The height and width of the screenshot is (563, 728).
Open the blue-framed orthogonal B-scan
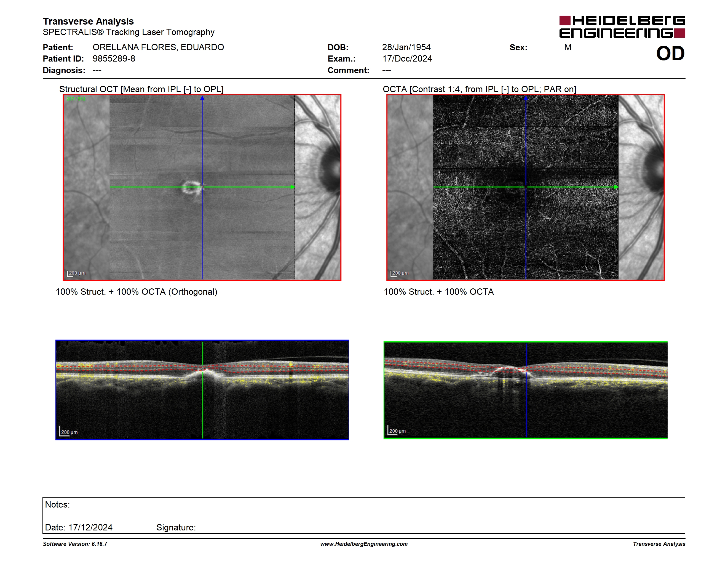coord(202,390)
